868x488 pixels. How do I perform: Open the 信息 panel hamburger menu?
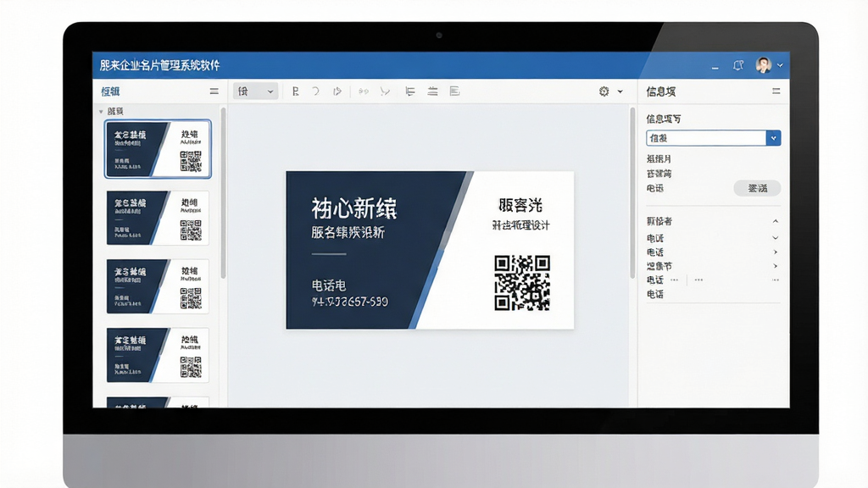pos(776,91)
